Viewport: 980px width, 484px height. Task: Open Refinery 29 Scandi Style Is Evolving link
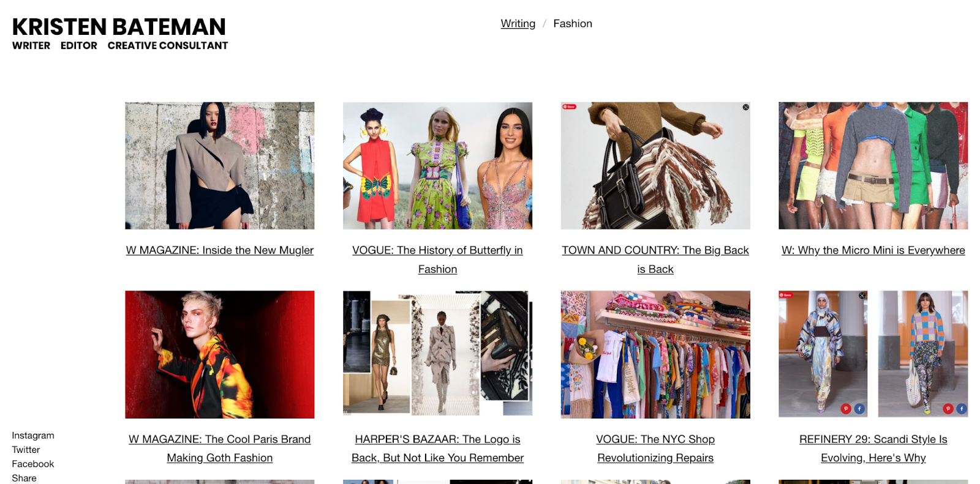coord(873,449)
